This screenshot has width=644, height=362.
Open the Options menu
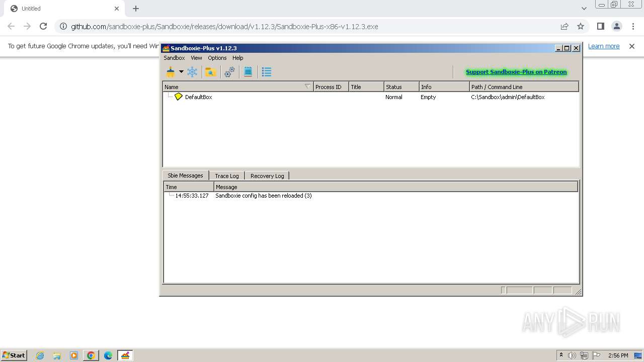pyautogui.click(x=217, y=58)
